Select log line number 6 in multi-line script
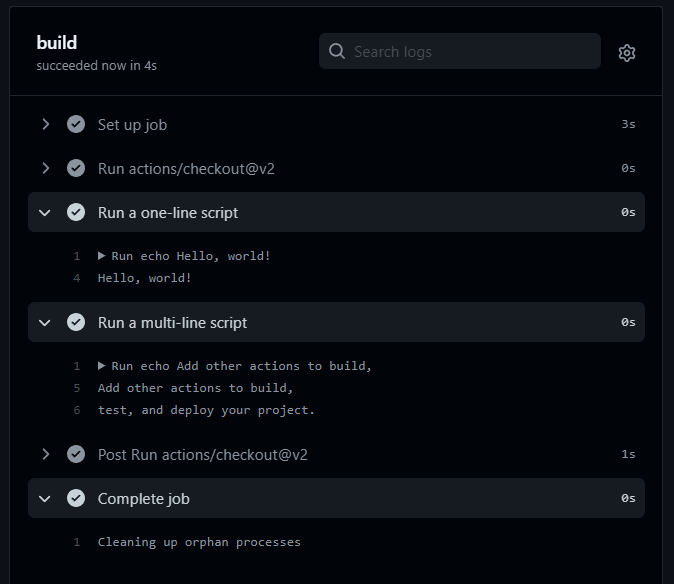 coord(77,410)
